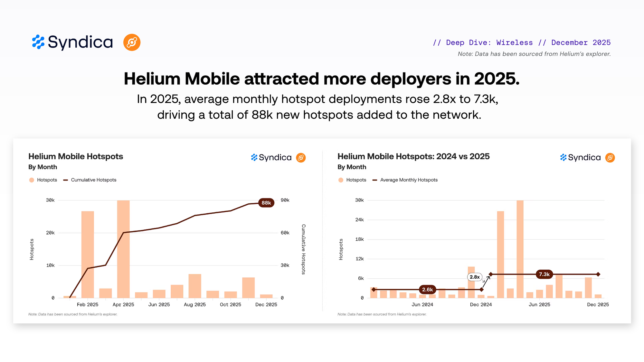Viewport: 644px width, 362px height.
Task: Click the Syndica logo in right chart
Action: [x=580, y=157]
